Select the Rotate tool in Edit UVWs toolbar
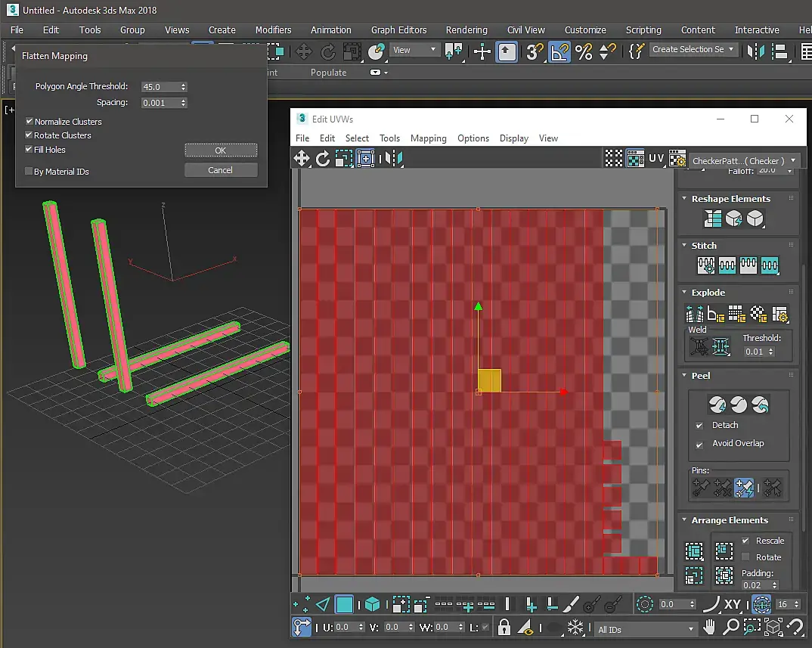The height and width of the screenshot is (648, 812). click(323, 158)
